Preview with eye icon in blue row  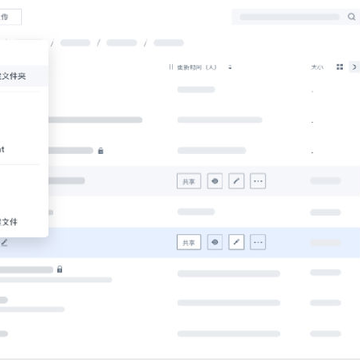coord(215,242)
